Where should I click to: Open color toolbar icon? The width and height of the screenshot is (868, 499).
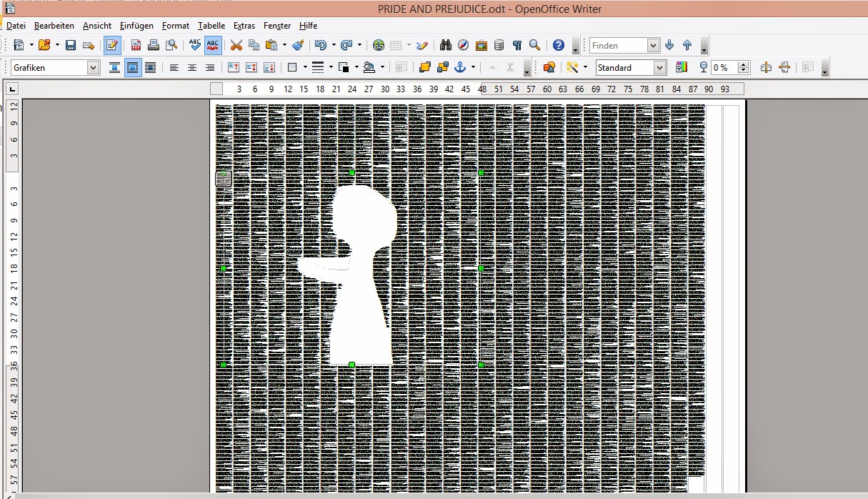682,67
